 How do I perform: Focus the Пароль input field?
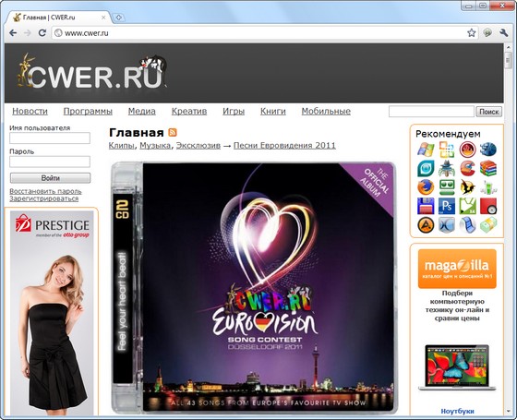50,162
